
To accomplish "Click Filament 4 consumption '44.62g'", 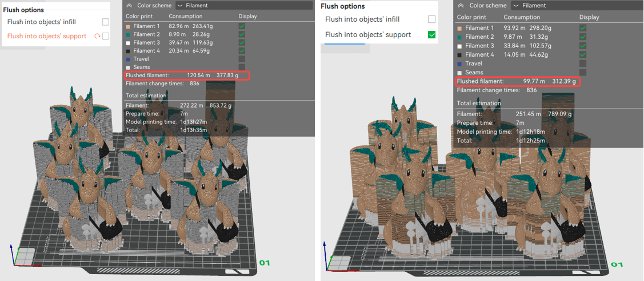I will coord(539,55).
